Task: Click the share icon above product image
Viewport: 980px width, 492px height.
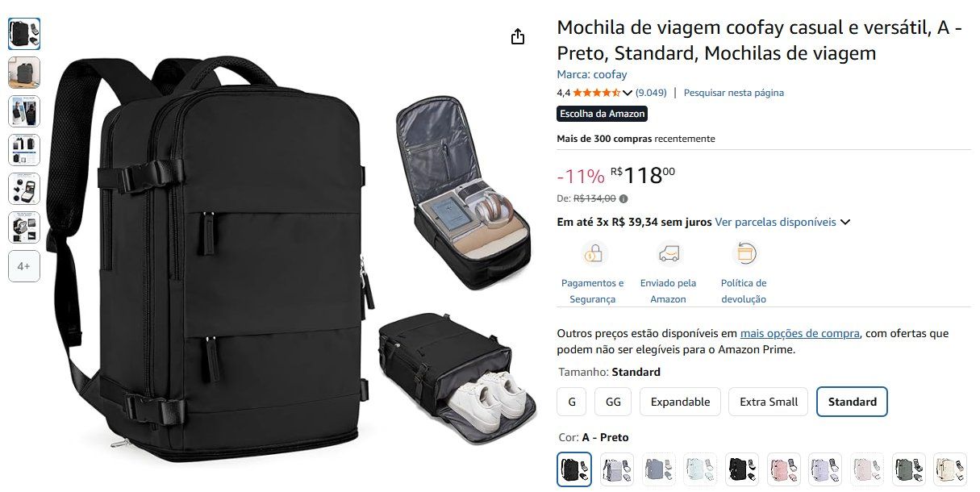Action: pyautogui.click(x=518, y=36)
